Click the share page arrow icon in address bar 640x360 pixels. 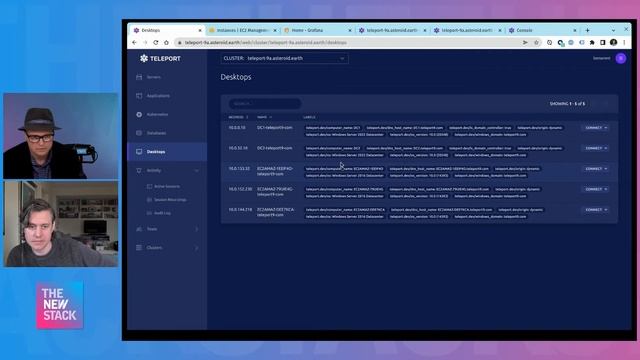point(525,42)
